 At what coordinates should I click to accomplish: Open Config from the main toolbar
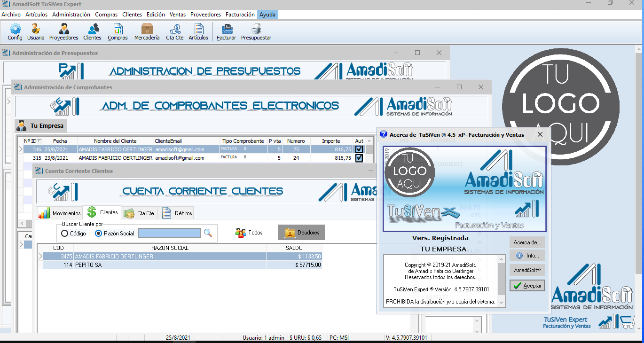tap(15, 31)
